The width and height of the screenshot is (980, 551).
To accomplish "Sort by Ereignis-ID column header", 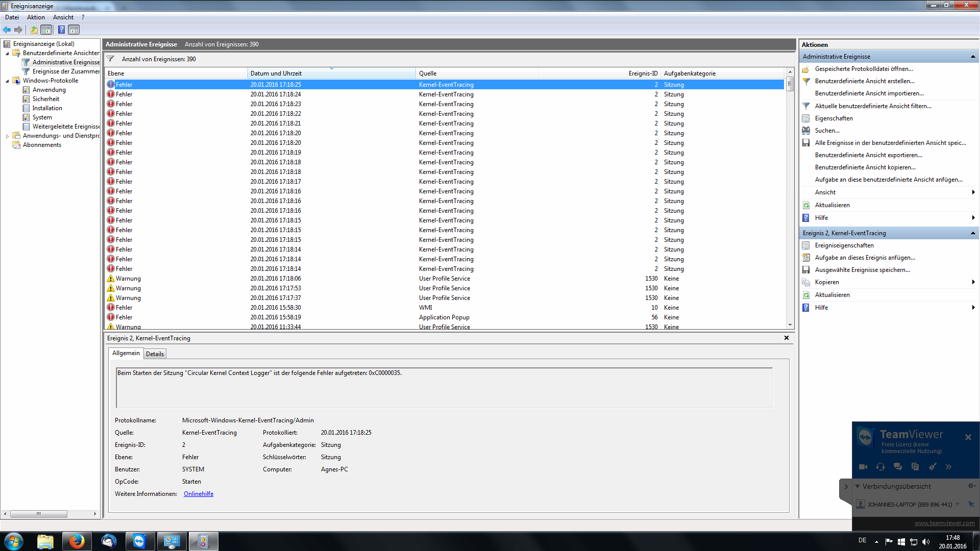I will [599, 73].
